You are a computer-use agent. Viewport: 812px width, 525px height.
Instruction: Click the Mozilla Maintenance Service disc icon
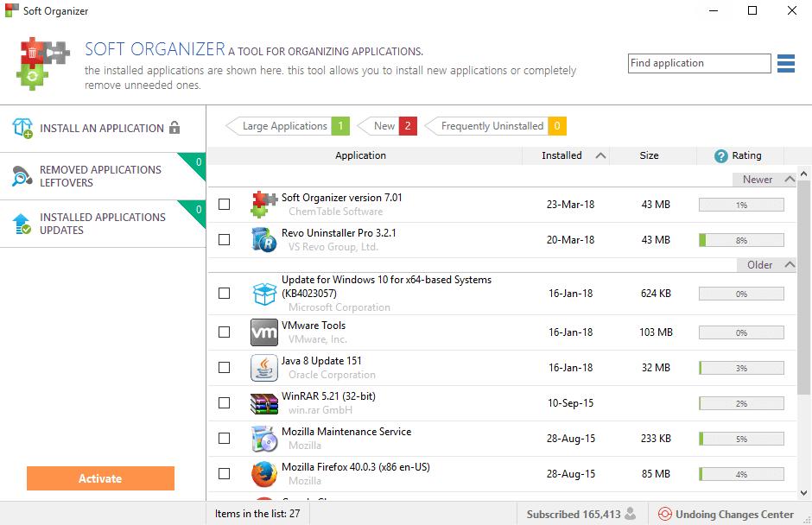click(x=264, y=439)
